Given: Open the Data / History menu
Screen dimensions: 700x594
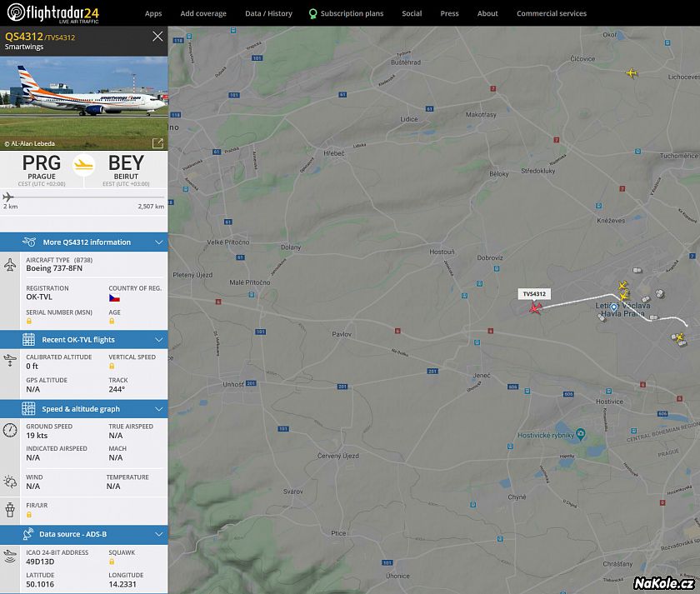Looking at the screenshot, I should click(268, 13).
